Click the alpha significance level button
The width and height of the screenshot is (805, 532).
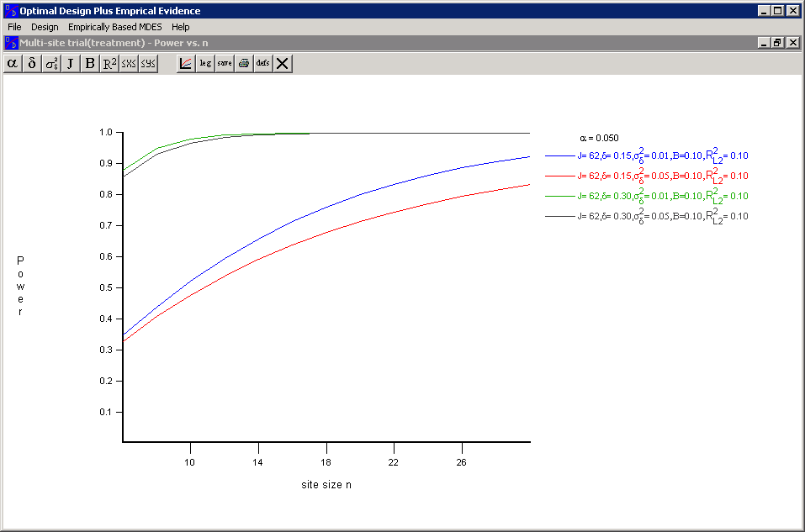click(x=13, y=64)
